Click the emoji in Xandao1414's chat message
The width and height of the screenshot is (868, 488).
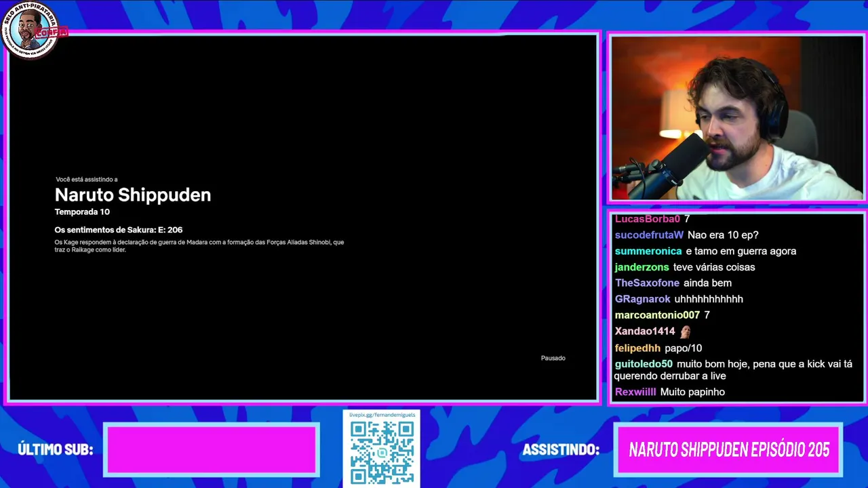pos(685,331)
